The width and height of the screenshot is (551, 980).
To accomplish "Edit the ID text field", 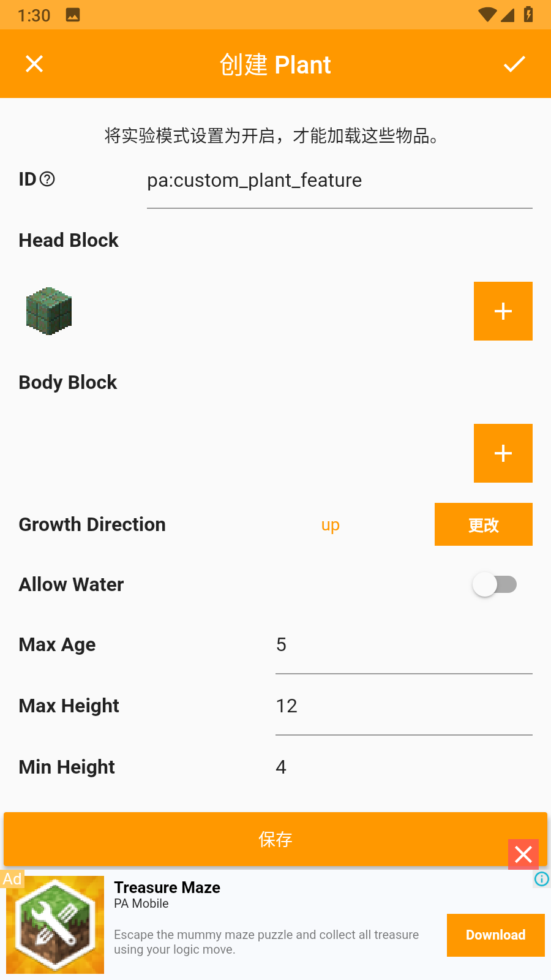I will [x=339, y=181].
